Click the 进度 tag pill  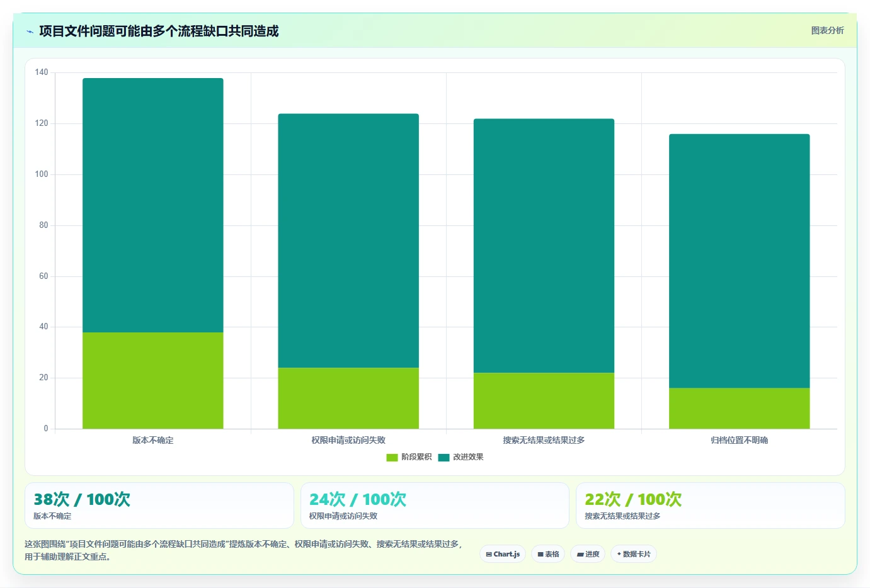(x=588, y=554)
